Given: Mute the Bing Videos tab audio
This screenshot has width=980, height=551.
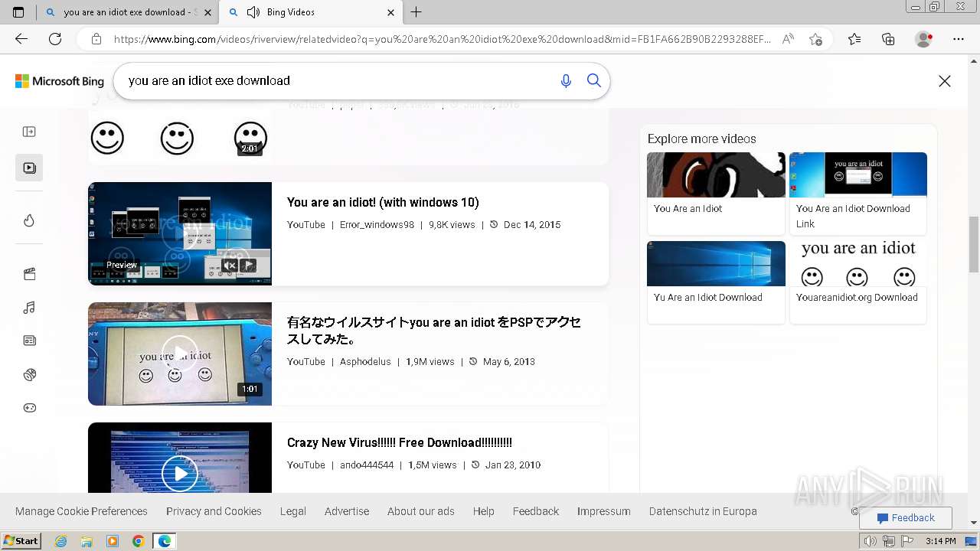Looking at the screenshot, I should (x=253, y=12).
